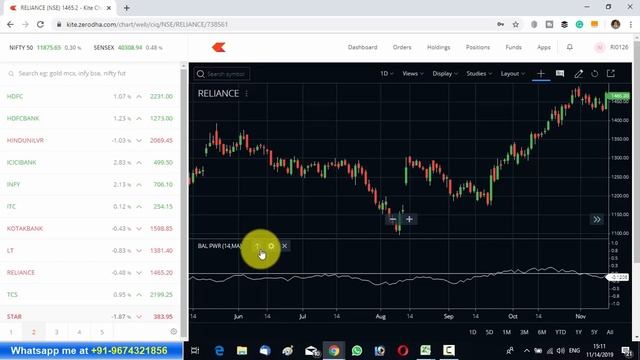
Task: Set chart range to 5D
Action: point(489,332)
